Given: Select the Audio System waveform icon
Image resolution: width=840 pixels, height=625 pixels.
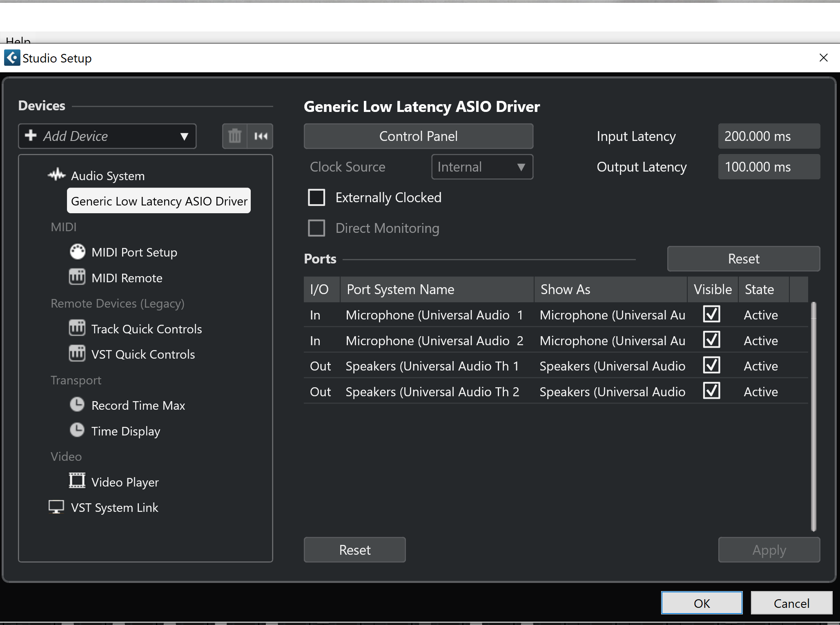Looking at the screenshot, I should [57, 175].
